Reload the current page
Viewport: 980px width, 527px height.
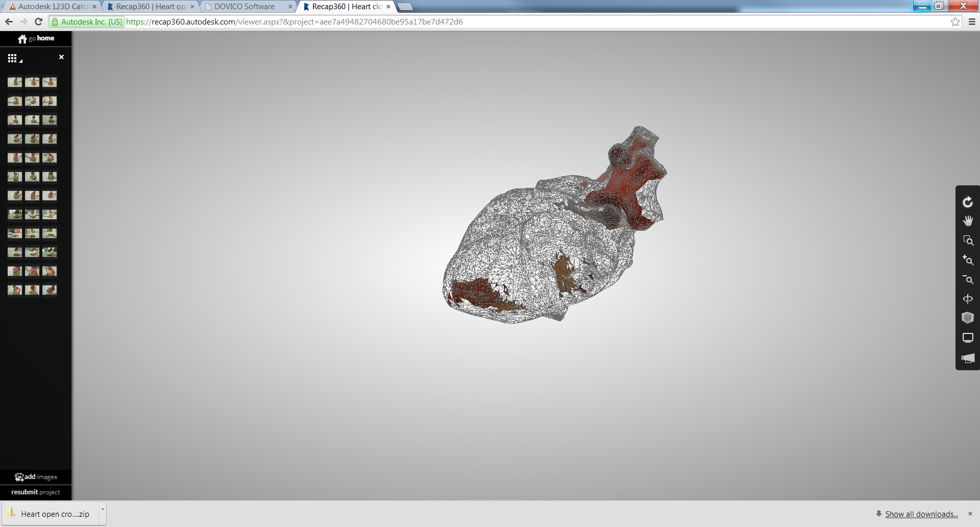point(38,21)
